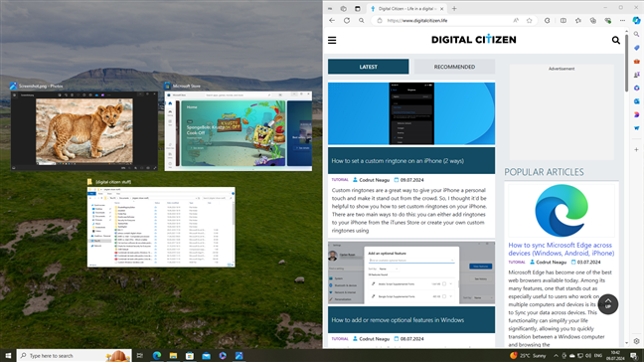Customize sidebar with plus icon
The width and height of the screenshot is (644, 362).
coord(636,150)
